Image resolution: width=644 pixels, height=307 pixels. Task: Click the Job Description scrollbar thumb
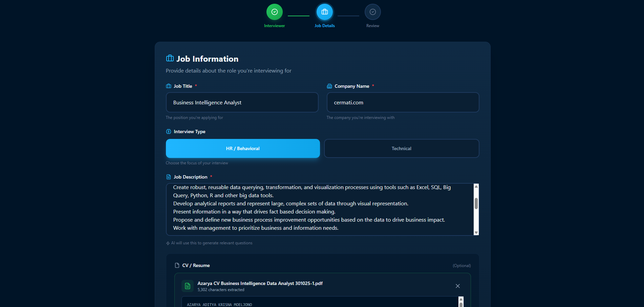pos(476,204)
